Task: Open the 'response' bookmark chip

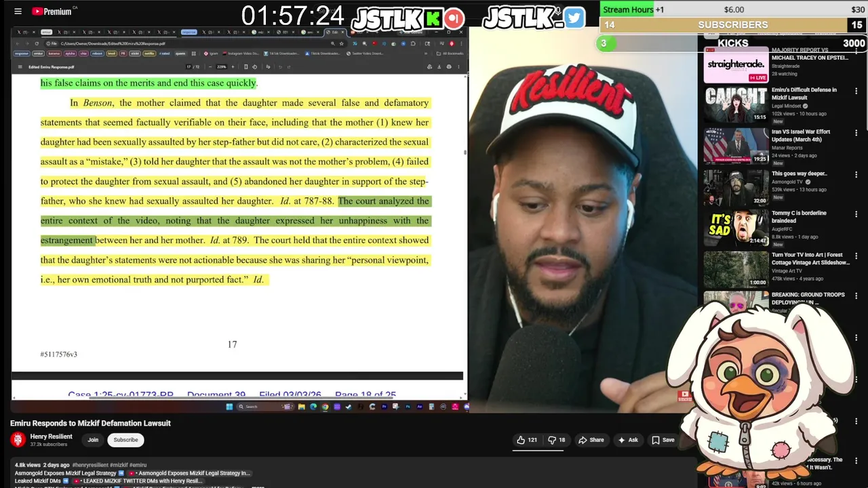Action: tap(22, 54)
